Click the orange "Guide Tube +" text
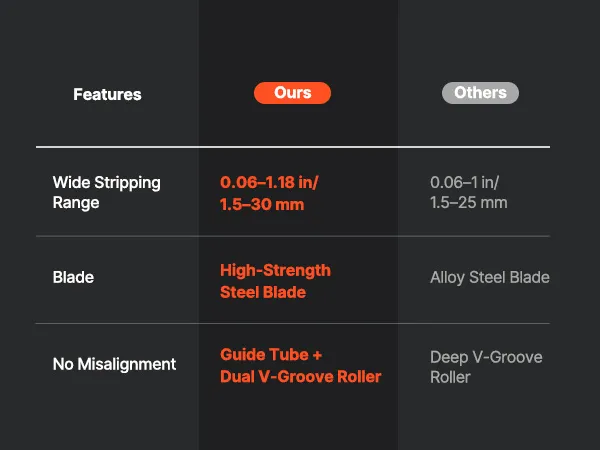The height and width of the screenshot is (450, 600). (x=272, y=355)
